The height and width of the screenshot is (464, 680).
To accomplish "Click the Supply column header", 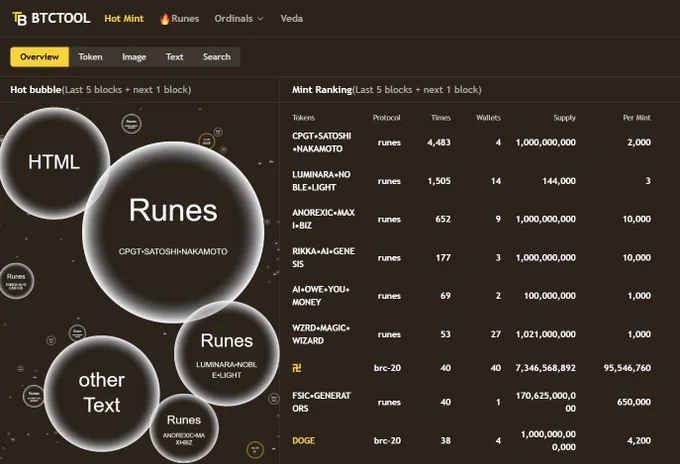I will click(x=565, y=118).
